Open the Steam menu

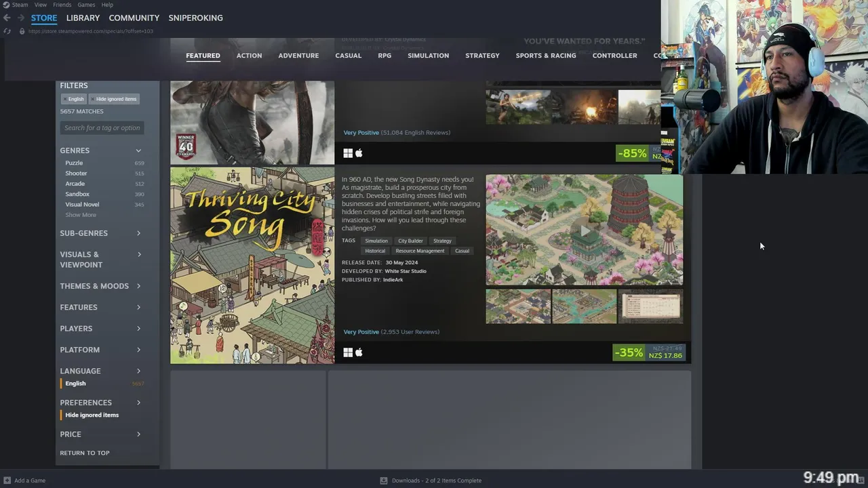pyautogui.click(x=20, y=5)
